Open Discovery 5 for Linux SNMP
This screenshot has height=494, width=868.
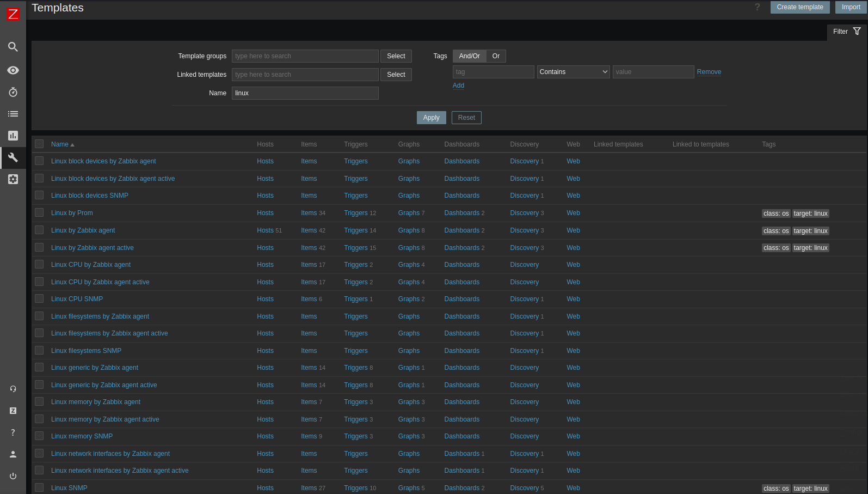[x=527, y=488]
